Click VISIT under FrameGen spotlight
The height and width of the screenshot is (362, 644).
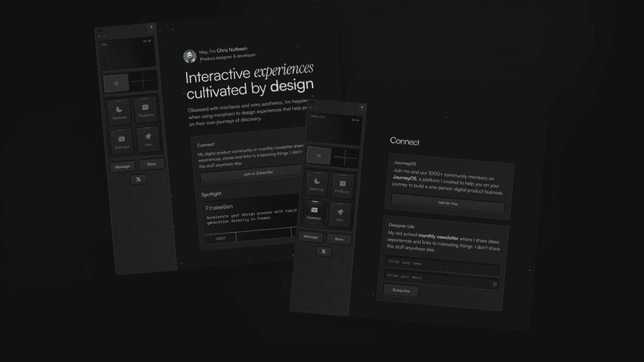221,238
